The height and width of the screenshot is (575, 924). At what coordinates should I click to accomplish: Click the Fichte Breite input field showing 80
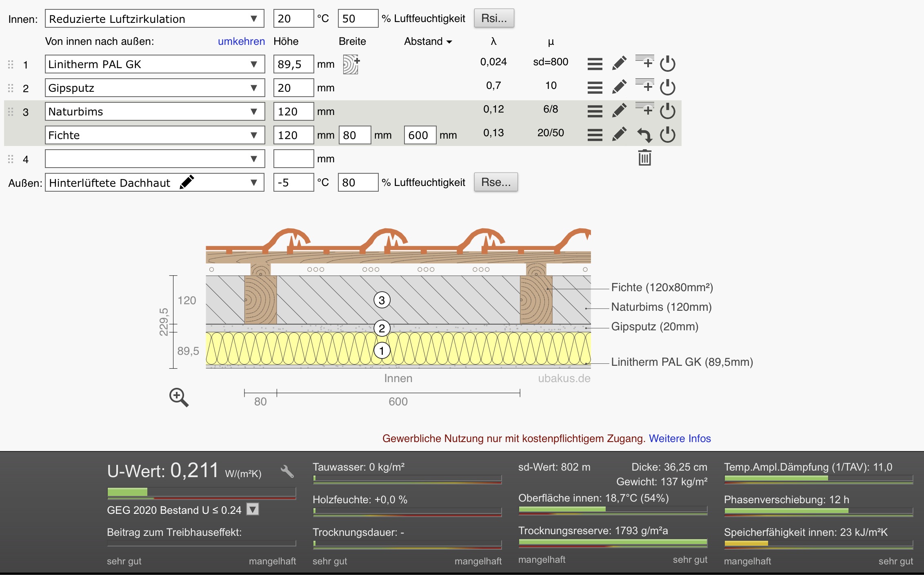pyautogui.click(x=354, y=135)
